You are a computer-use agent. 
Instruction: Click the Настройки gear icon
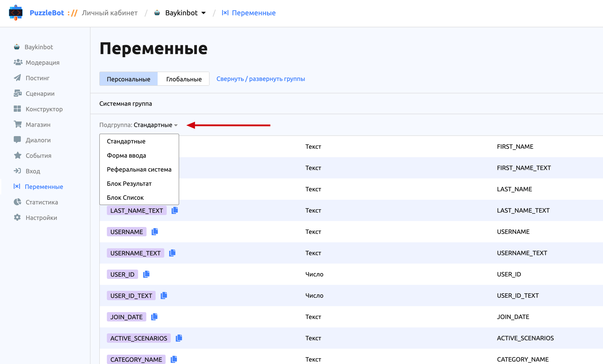coord(17,217)
